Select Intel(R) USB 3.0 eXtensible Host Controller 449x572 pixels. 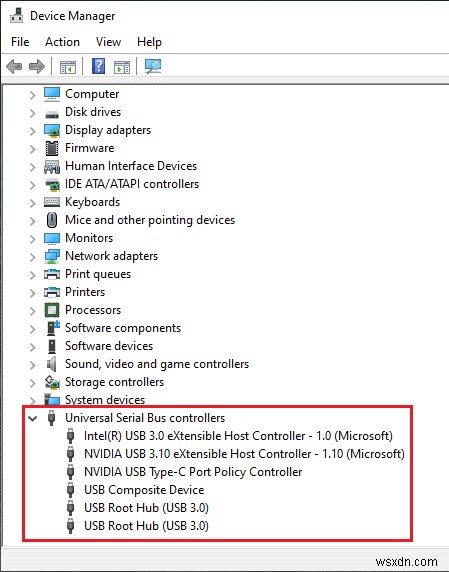[238, 436]
